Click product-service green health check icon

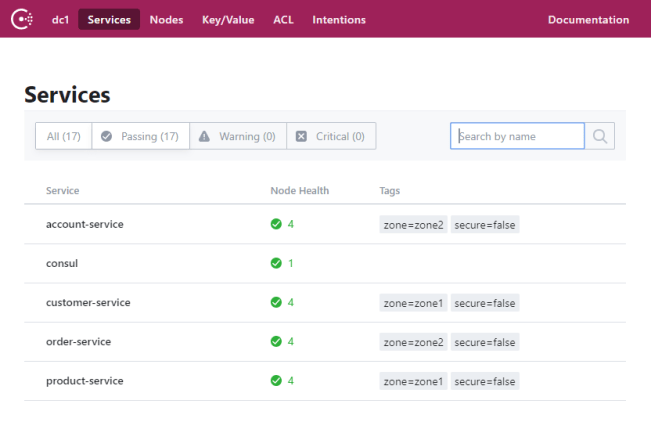[276, 380]
